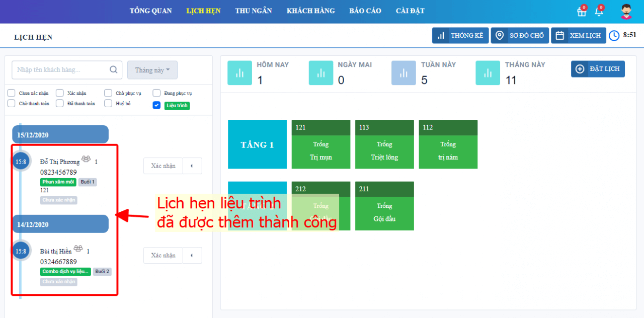
Task: Open the Báo Cáo menu
Action: click(x=365, y=11)
